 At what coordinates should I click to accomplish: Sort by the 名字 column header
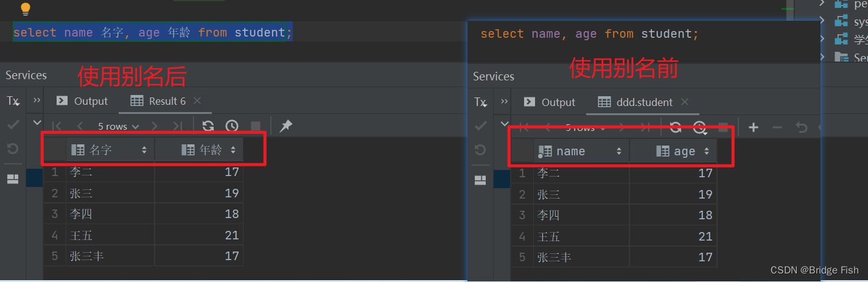click(110, 150)
